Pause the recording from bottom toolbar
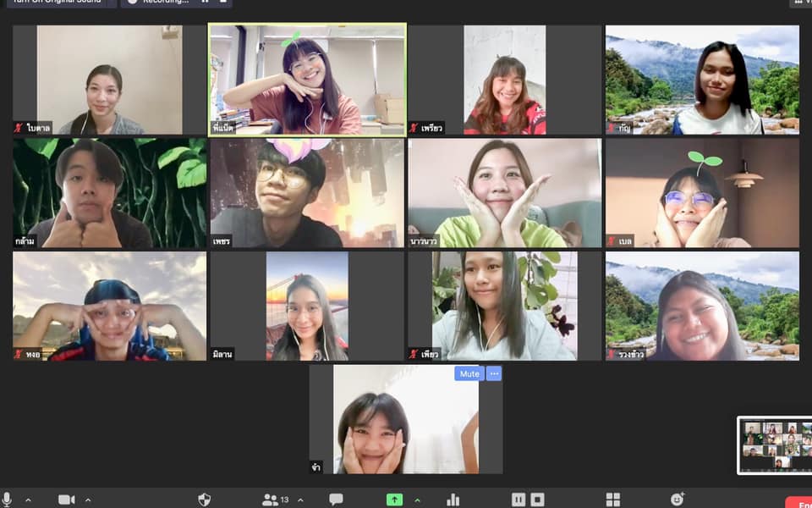 [x=518, y=500]
